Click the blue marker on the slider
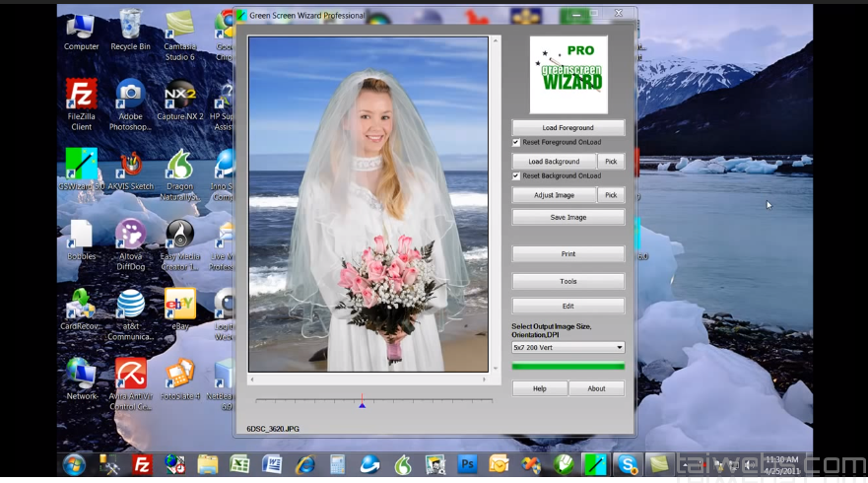The width and height of the screenshot is (868, 483). 362,404
